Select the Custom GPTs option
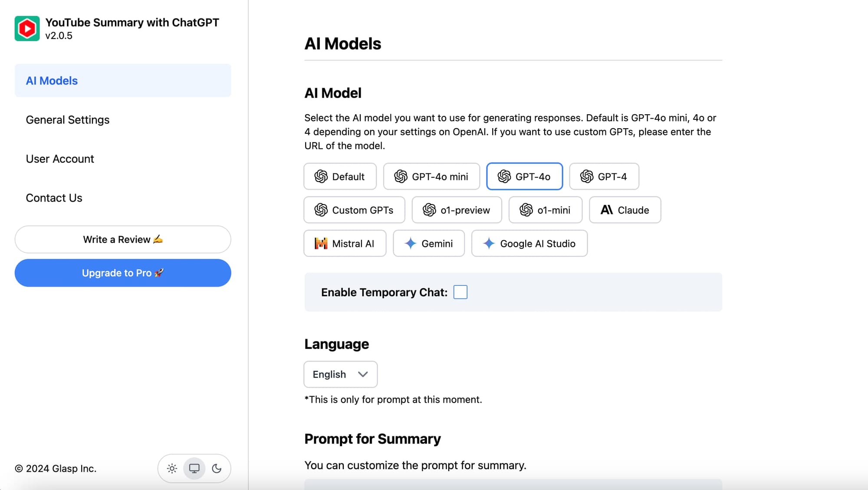 click(x=354, y=210)
